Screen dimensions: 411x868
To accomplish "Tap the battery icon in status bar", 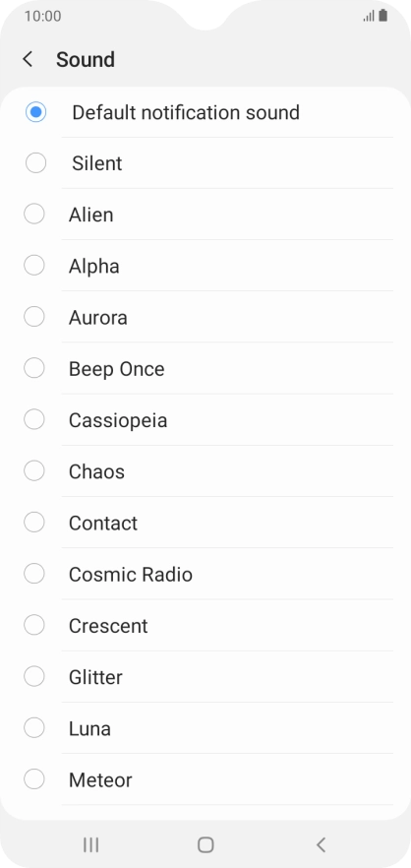I will pos(382,16).
